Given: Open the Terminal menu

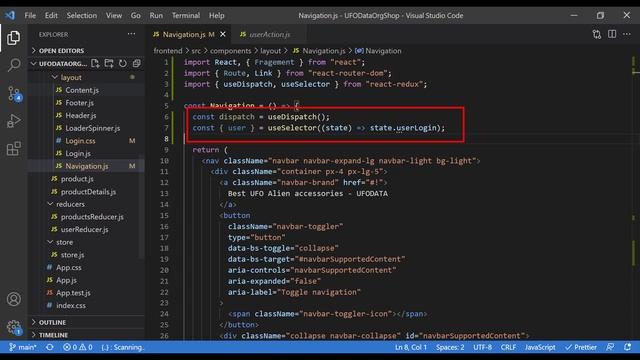Looking at the screenshot, I should (186, 16).
